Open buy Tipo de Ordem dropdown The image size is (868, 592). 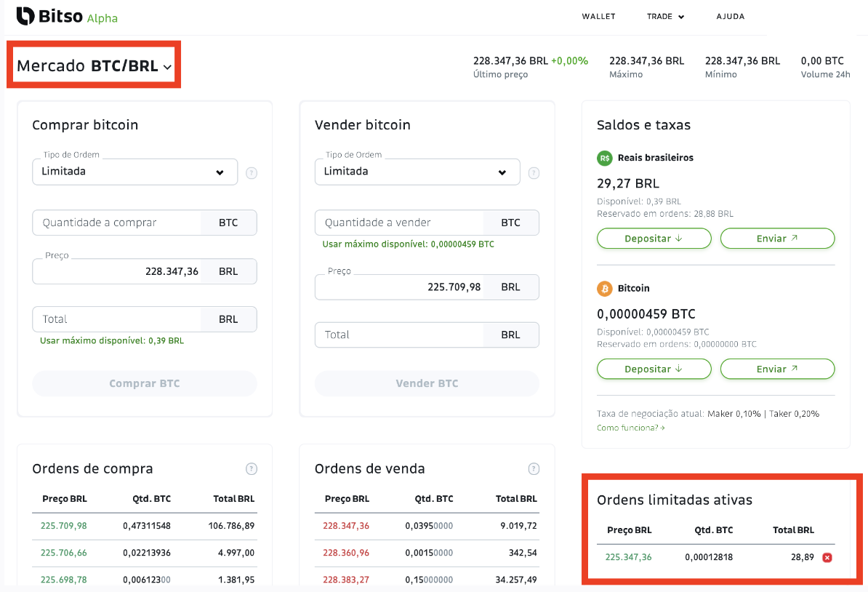pyautogui.click(x=135, y=172)
